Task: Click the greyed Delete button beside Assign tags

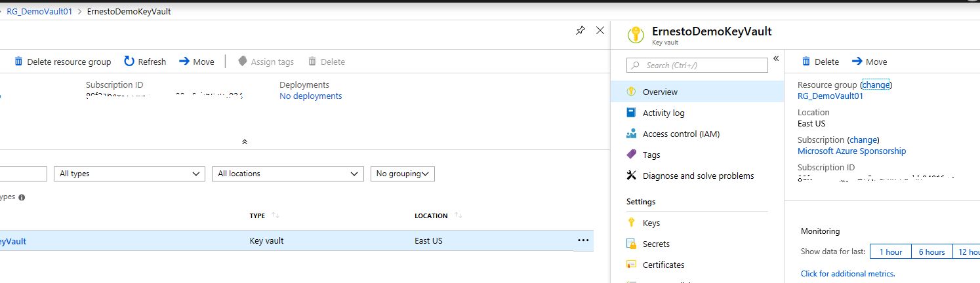Action: [x=326, y=62]
